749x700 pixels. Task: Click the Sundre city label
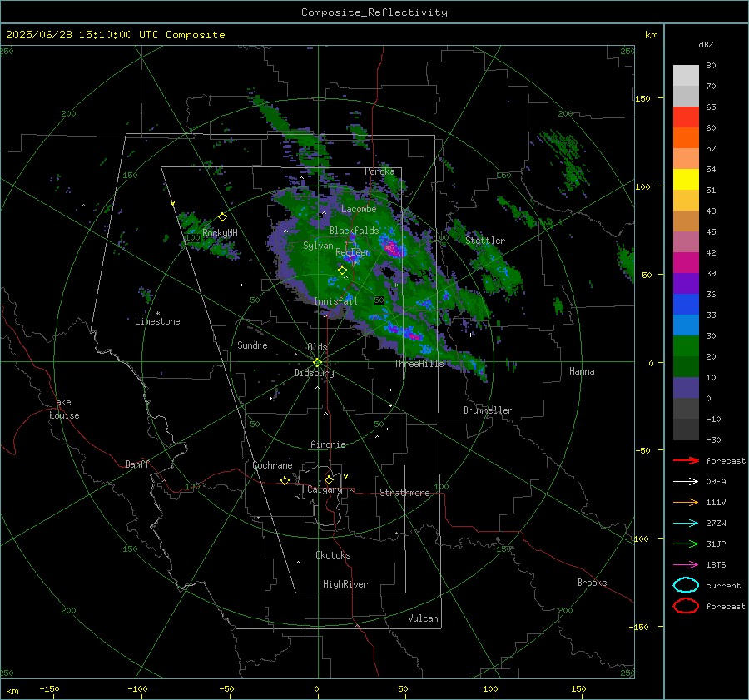[253, 345]
